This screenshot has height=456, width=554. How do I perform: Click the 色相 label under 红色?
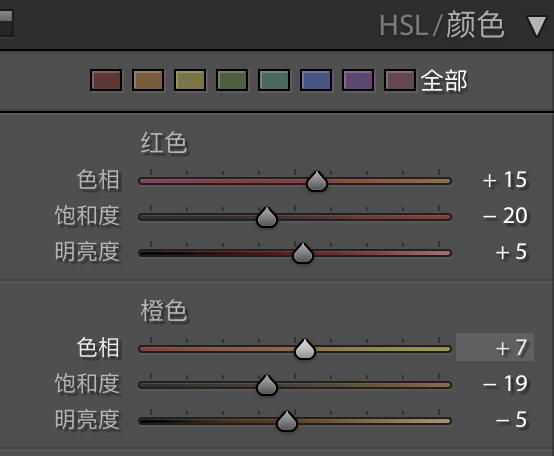click(x=98, y=179)
